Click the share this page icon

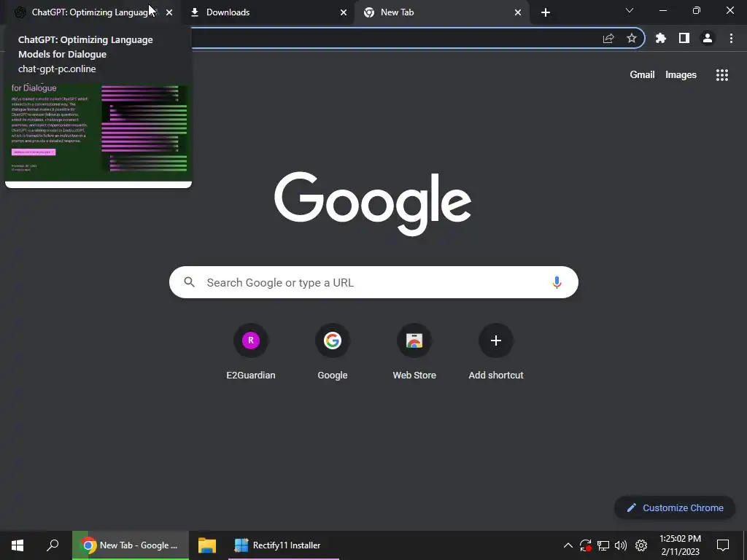coord(608,38)
